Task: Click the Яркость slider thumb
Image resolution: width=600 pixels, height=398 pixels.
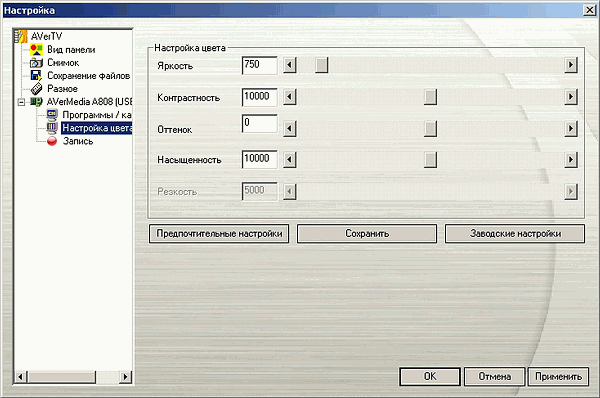Action: point(321,65)
